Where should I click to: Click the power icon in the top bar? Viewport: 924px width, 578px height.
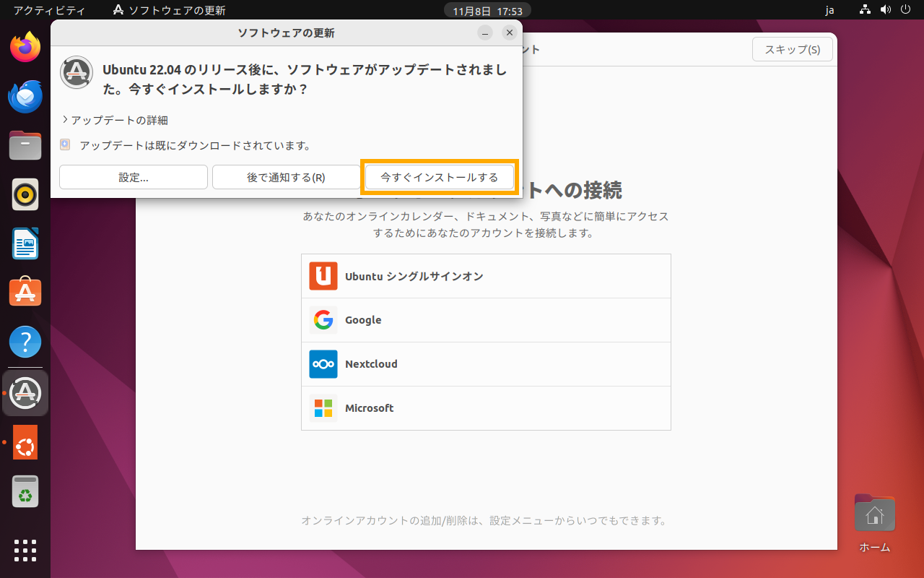coord(905,10)
